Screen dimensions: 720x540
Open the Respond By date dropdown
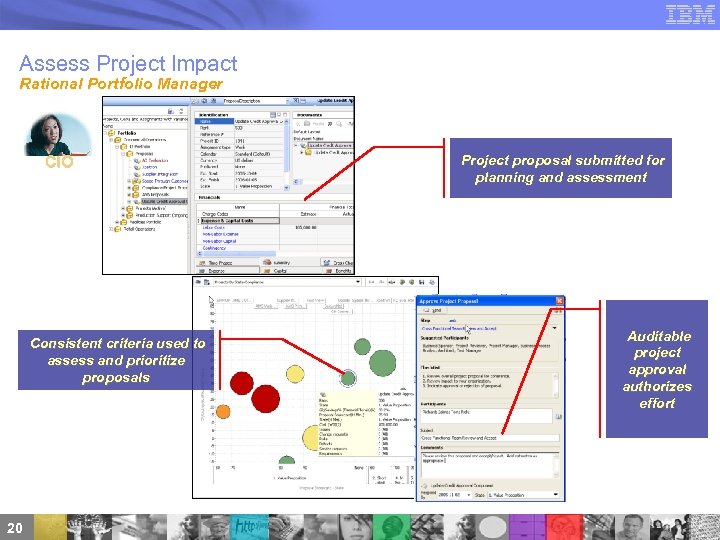(468, 495)
